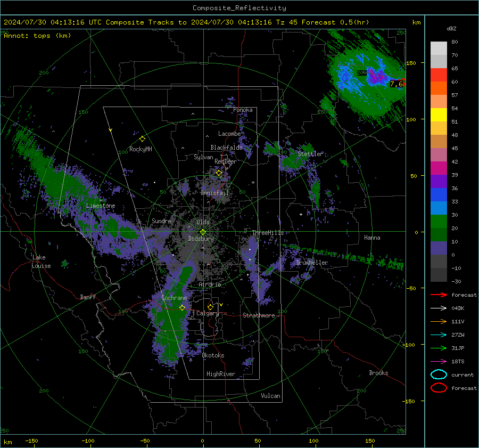This screenshot has height=448, width=479.
Task: Click the Lacombe city label
Action: tap(229, 134)
